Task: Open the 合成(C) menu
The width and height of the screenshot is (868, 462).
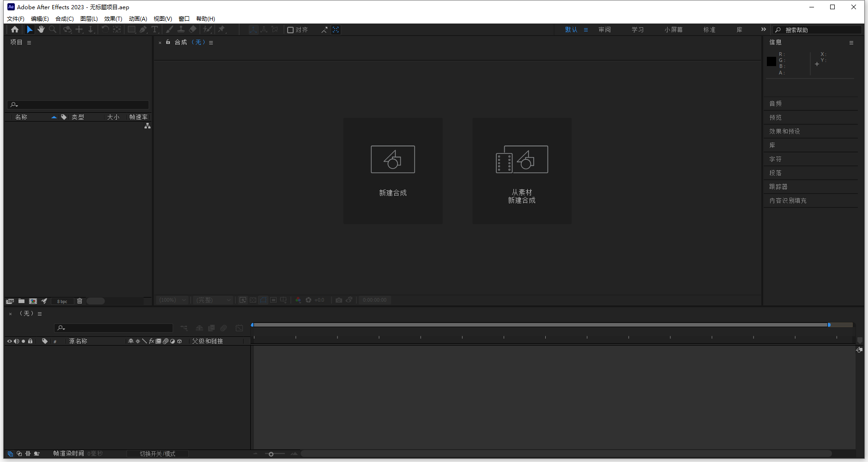Action: click(65, 19)
